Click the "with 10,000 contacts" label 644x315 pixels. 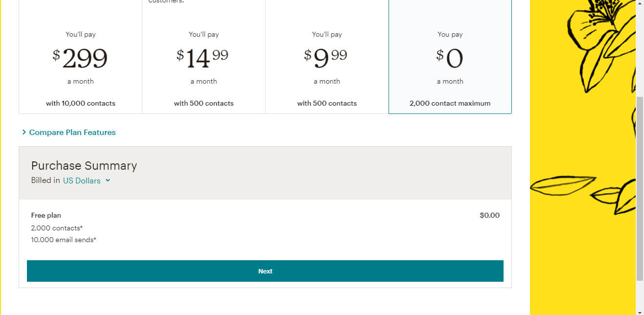point(81,104)
